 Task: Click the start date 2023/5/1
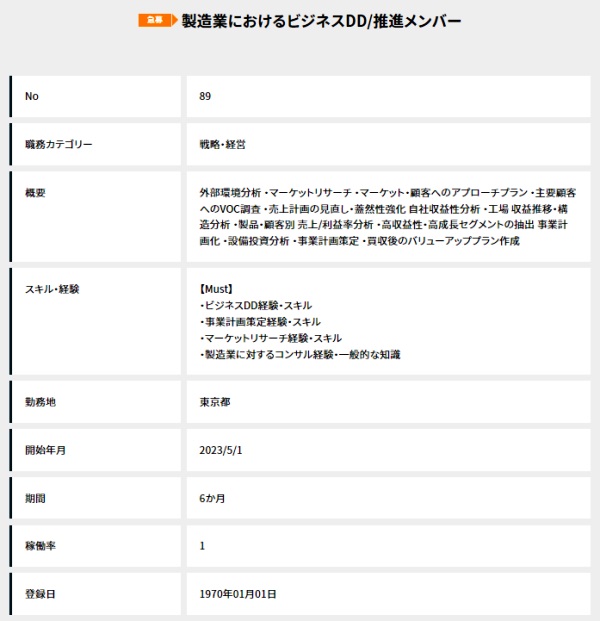coord(221,450)
